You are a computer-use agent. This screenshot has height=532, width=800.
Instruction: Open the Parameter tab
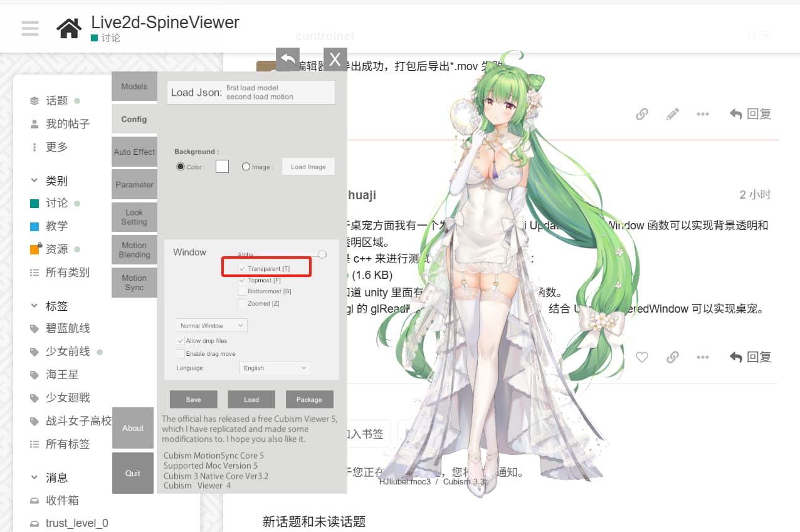coord(134,185)
